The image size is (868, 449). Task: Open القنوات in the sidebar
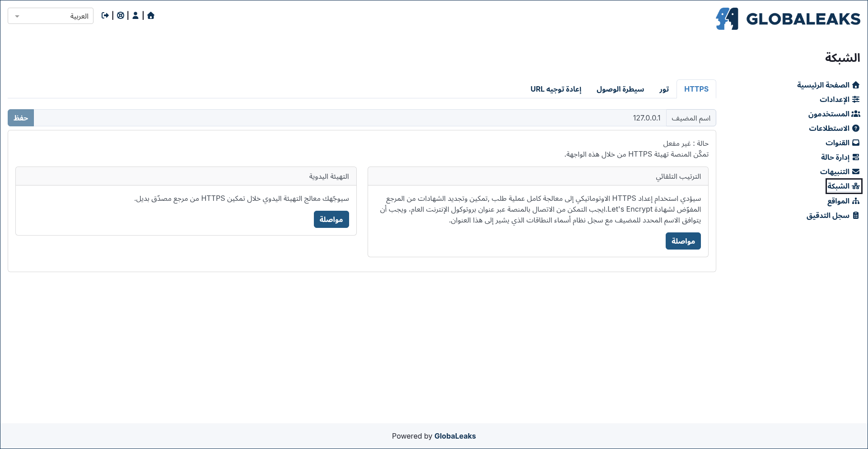tap(842, 143)
